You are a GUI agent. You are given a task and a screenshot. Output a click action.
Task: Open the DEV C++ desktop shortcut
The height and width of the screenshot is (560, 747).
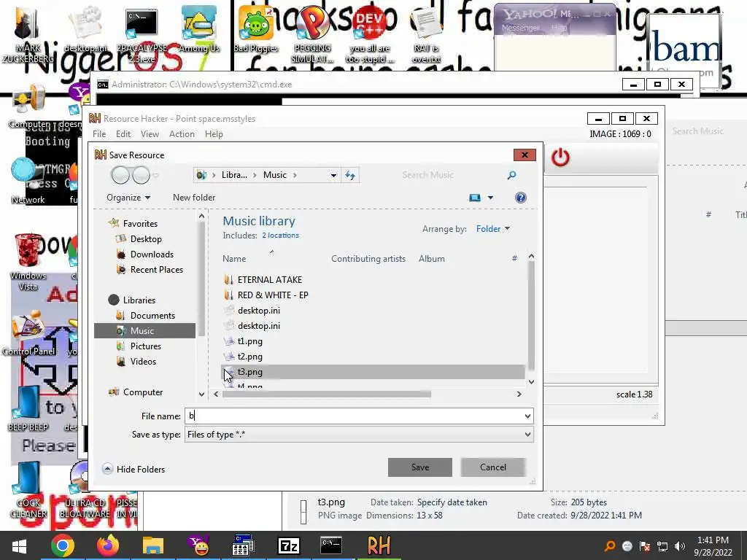coord(370,34)
